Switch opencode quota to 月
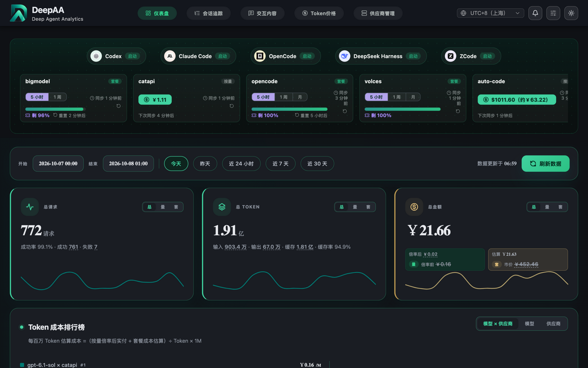Image resolution: width=588 pixels, height=368 pixels. pos(300,97)
